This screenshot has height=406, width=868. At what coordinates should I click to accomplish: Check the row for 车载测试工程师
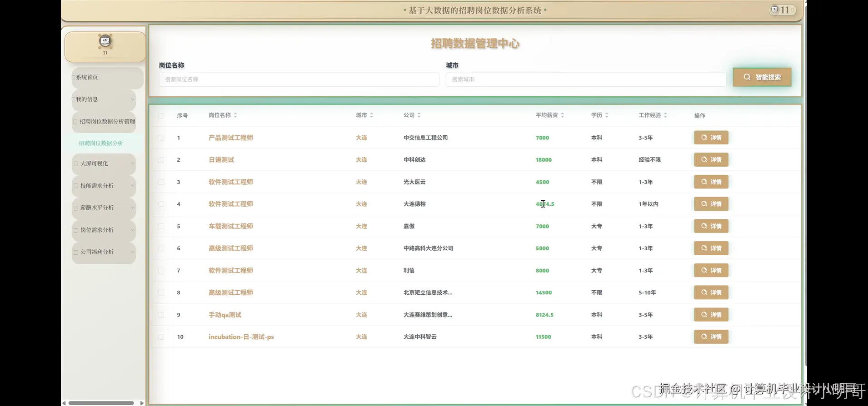pyautogui.click(x=161, y=226)
